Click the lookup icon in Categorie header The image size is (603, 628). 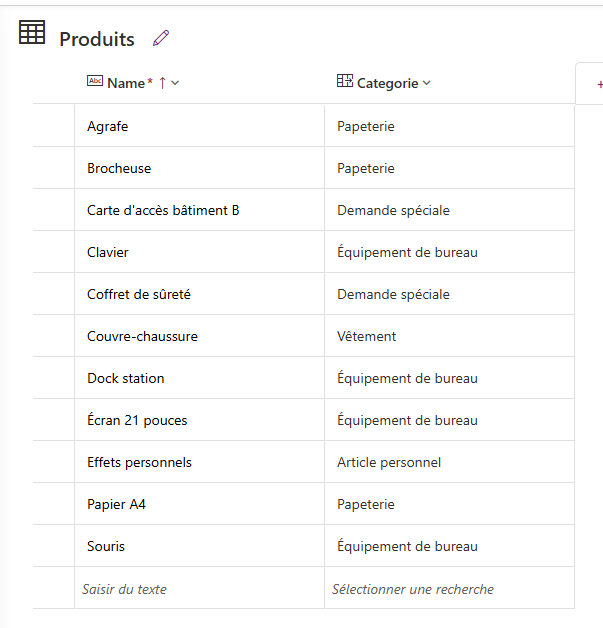[x=345, y=81]
